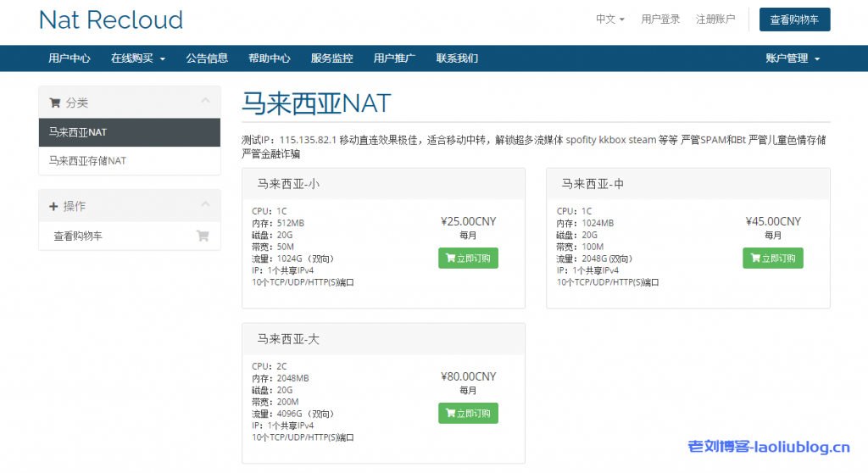
Task: Expand the 账户管理 account dropdown
Action: point(793,58)
